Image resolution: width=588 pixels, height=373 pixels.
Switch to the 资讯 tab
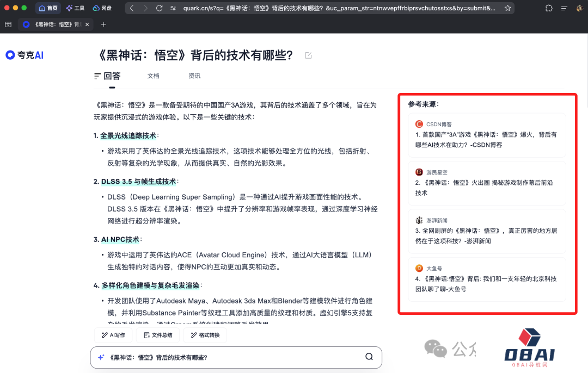click(194, 76)
